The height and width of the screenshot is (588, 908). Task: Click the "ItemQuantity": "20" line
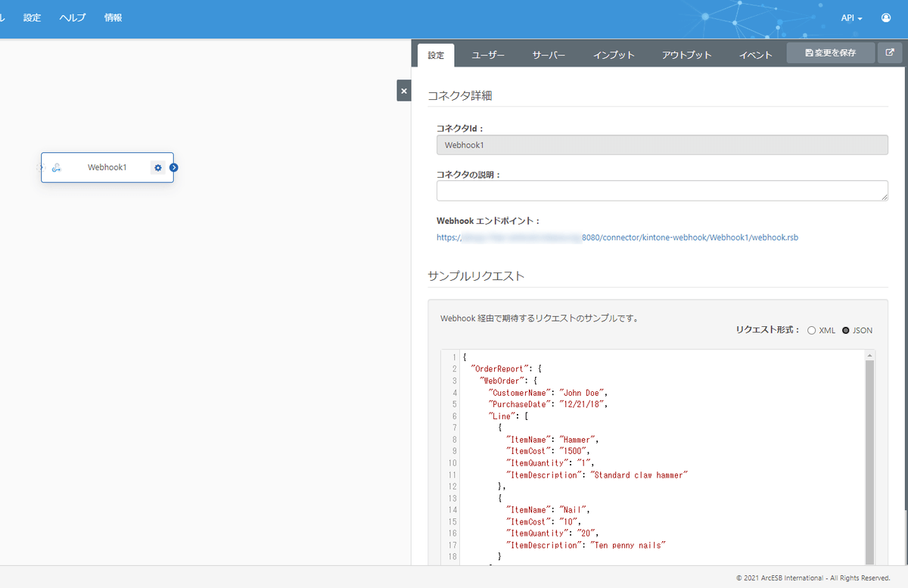pos(552,534)
